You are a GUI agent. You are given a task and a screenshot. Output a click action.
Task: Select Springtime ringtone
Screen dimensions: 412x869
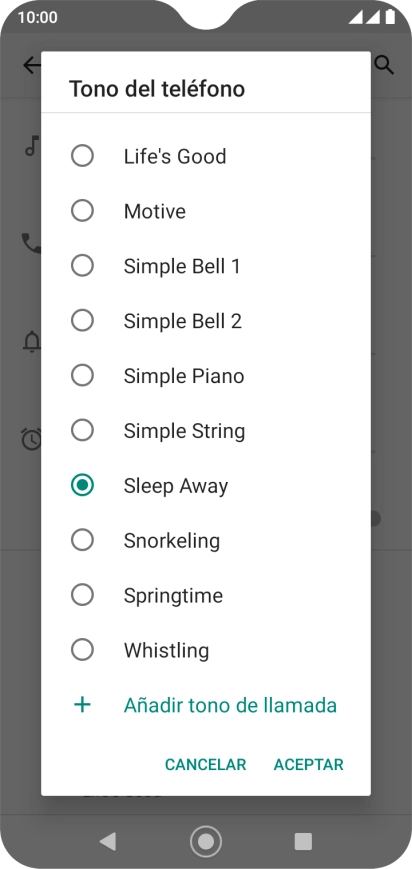82,595
